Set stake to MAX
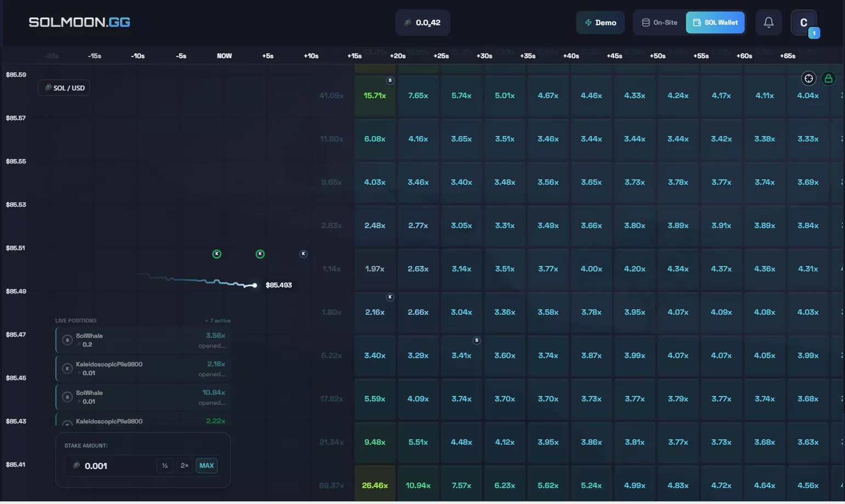The image size is (845, 504). pos(207,466)
